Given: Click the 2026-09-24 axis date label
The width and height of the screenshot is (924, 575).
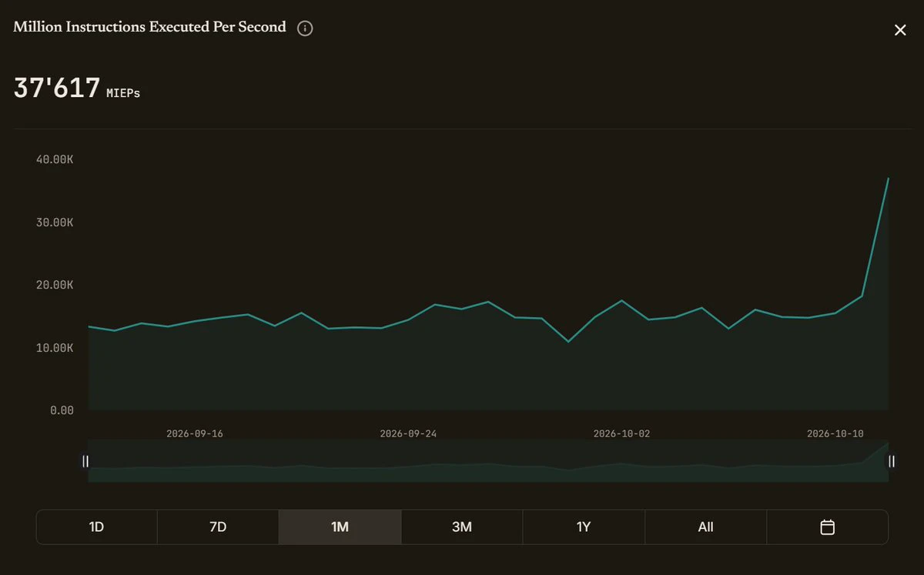Looking at the screenshot, I should 408,433.
